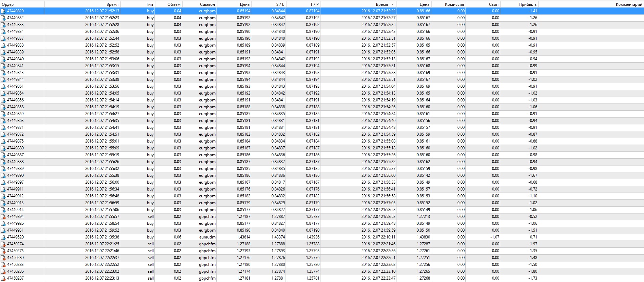The width and height of the screenshot is (644, 282).
Task: Sort by the Комиссия column header
Action: 448,4
